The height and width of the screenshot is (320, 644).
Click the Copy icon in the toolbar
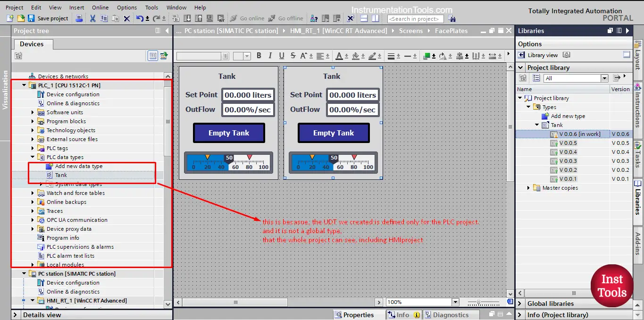tap(104, 18)
